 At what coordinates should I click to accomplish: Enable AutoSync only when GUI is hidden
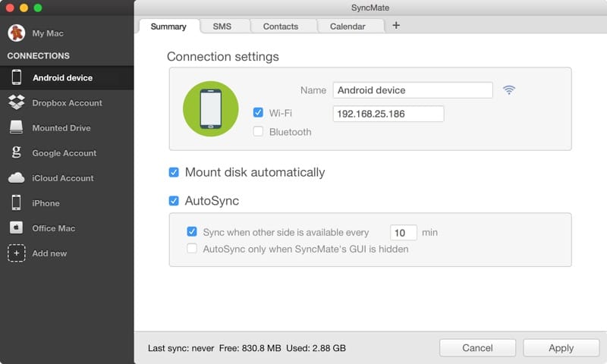click(x=192, y=248)
